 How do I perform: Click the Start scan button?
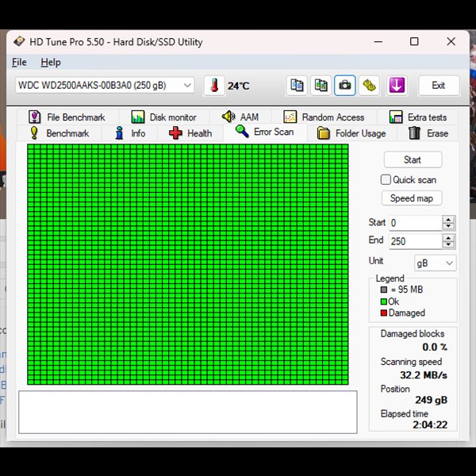413,159
